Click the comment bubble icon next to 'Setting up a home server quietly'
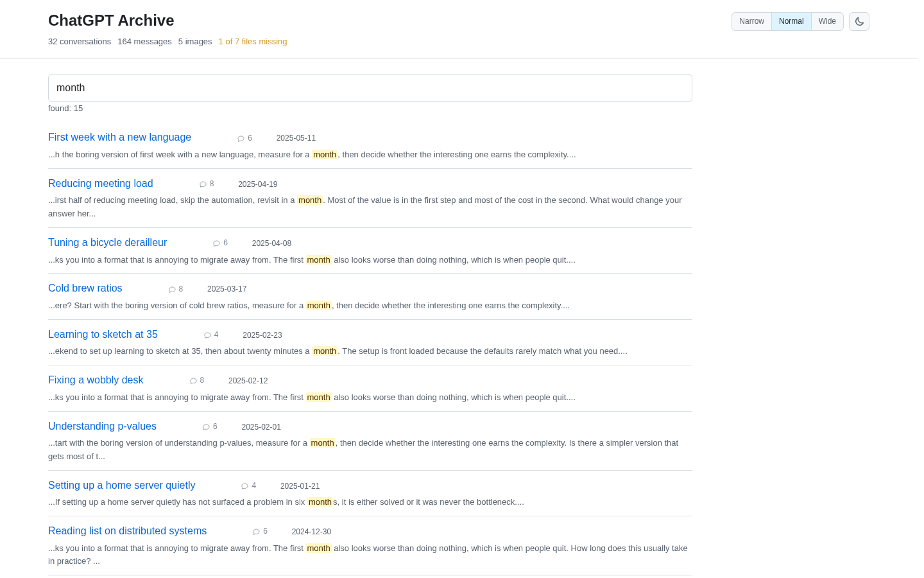This screenshot has height=578, width=924. pyautogui.click(x=244, y=486)
